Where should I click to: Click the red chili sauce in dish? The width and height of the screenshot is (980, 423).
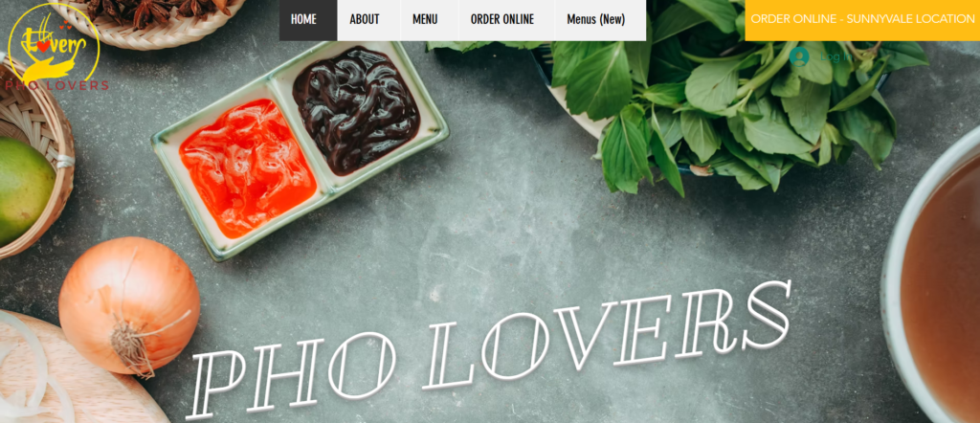(x=248, y=167)
